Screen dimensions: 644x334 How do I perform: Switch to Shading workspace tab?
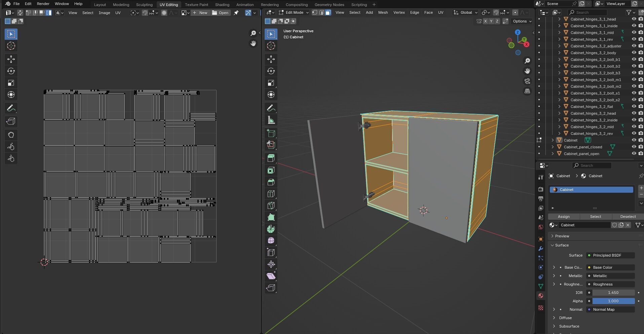pos(222,5)
